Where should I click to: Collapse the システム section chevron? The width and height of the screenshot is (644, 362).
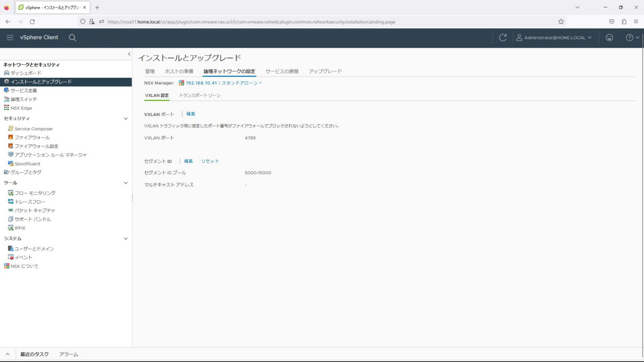click(126, 239)
